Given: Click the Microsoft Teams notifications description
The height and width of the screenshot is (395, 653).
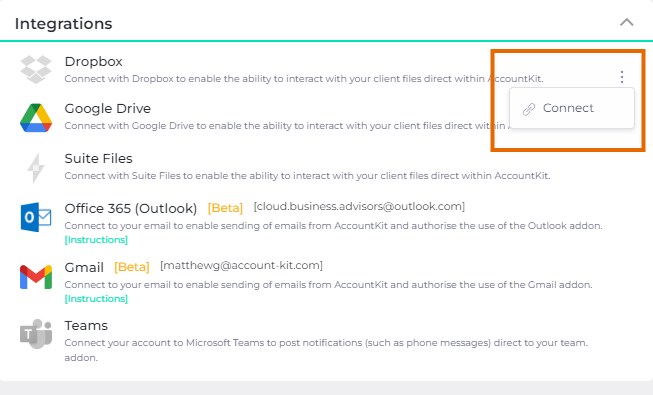Looking at the screenshot, I should click(x=326, y=350).
